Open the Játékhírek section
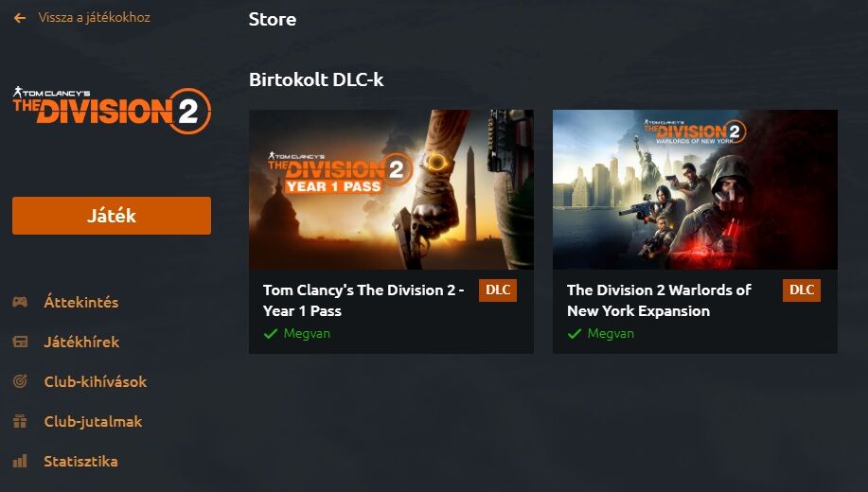 coord(82,342)
